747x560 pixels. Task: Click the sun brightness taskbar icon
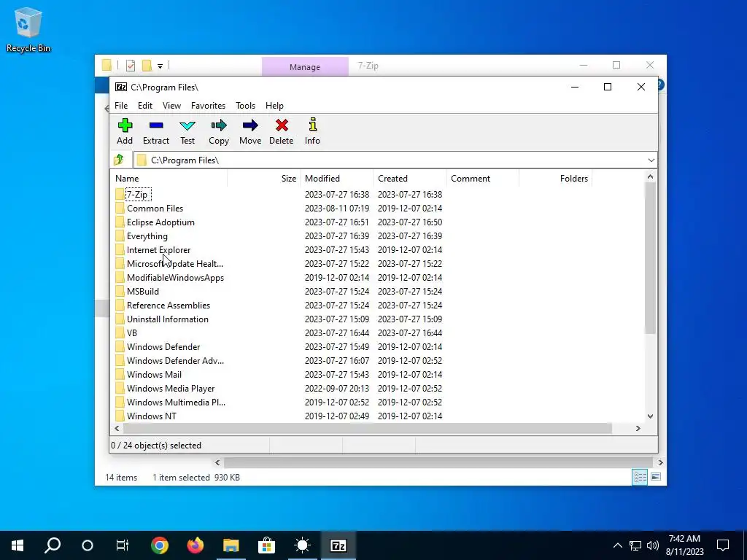(x=303, y=545)
